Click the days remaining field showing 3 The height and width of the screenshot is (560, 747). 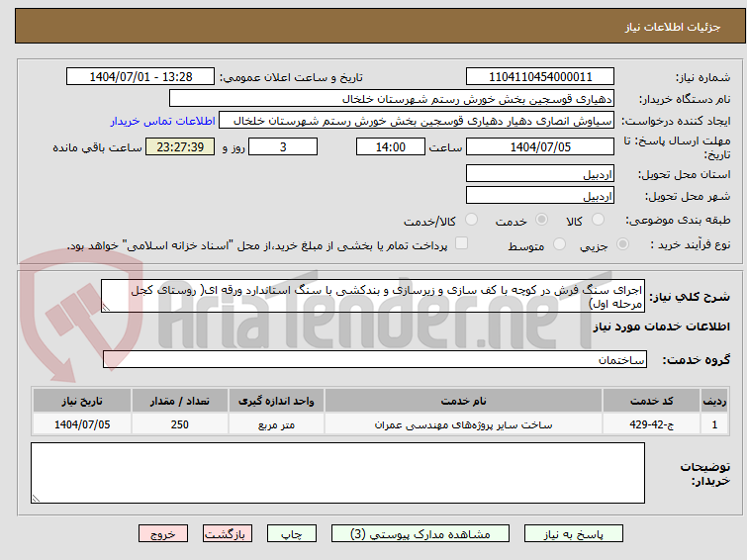coord(283,146)
